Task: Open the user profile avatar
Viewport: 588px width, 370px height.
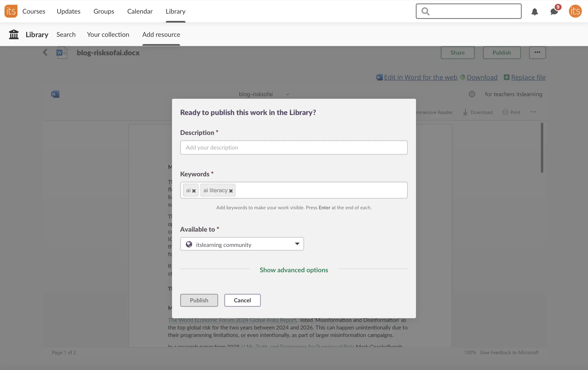Action: pos(575,11)
